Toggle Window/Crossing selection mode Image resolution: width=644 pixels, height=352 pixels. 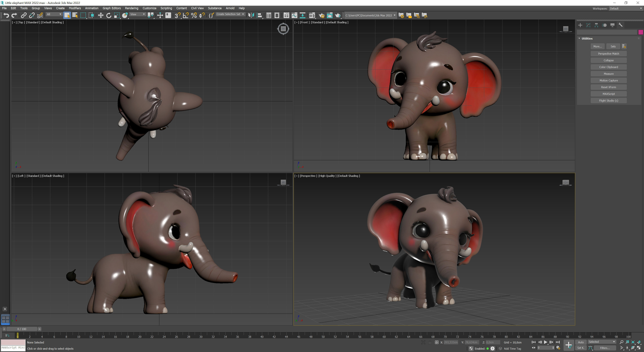pos(91,15)
